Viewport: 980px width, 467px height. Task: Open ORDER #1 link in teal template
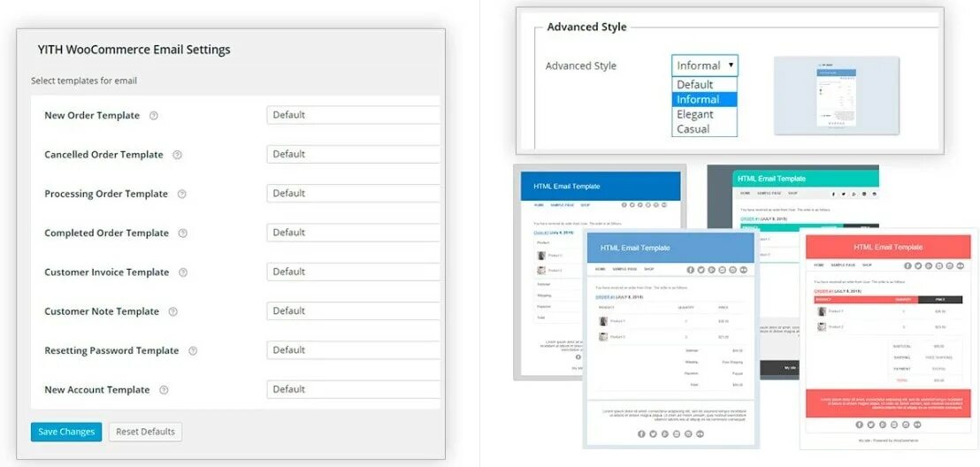(749, 218)
